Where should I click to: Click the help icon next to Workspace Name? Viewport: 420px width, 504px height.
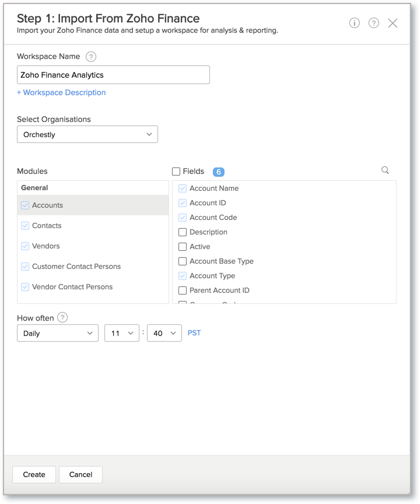[x=91, y=57]
